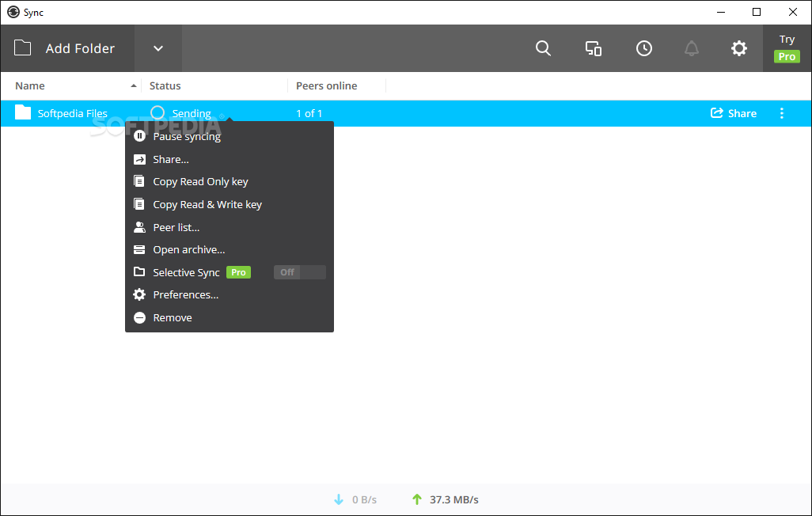The image size is (812, 516).
Task: Close the Sync window
Action: click(793, 12)
